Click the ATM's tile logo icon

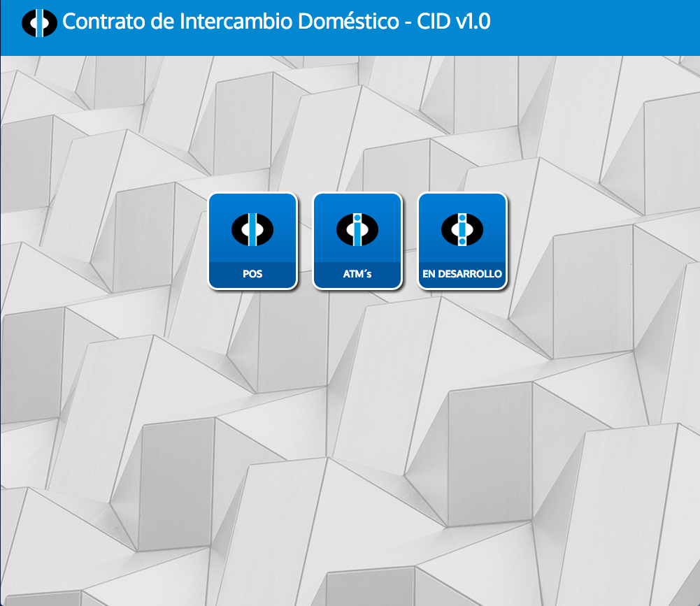(x=357, y=229)
